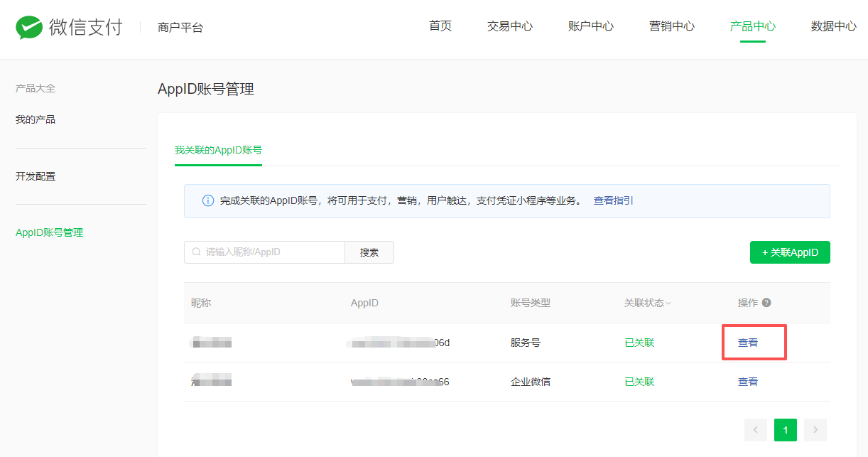This screenshot has height=457, width=868.
Task: Click the previous page arrow icon
Action: (755, 430)
